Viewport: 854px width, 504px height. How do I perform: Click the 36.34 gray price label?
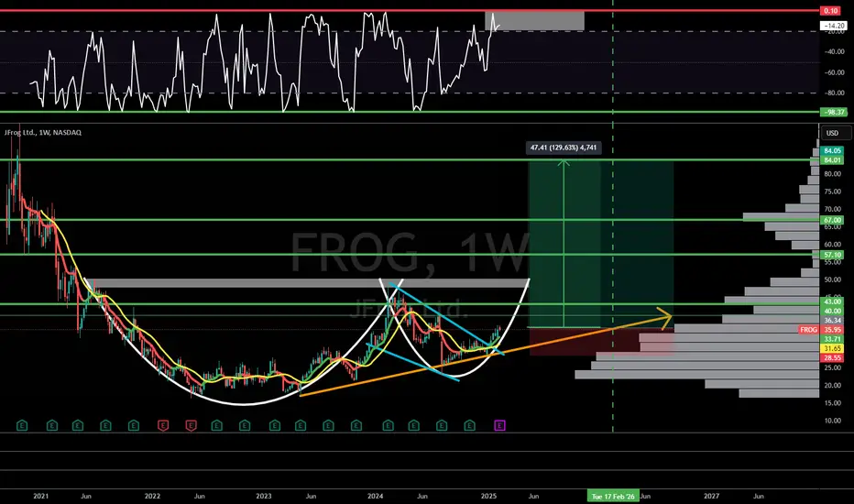pyautogui.click(x=832, y=321)
